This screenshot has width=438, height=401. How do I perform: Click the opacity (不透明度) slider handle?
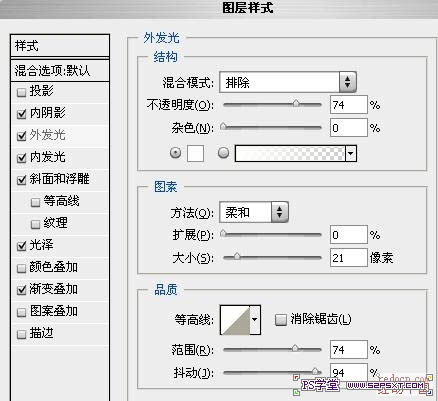coord(296,104)
